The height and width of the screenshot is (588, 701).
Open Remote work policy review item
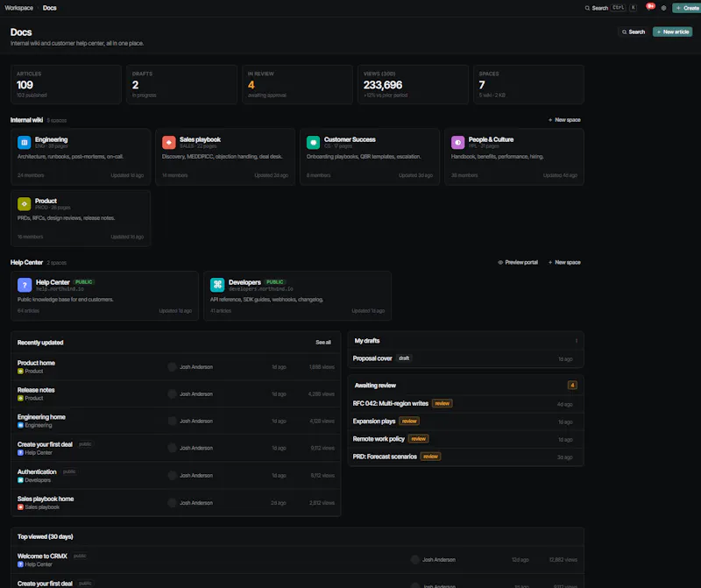379,439
